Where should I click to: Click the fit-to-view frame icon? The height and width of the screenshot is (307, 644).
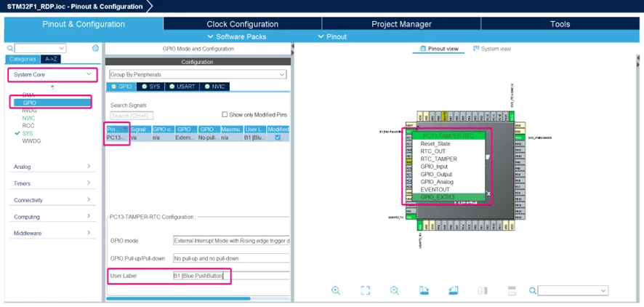click(x=365, y=290)
